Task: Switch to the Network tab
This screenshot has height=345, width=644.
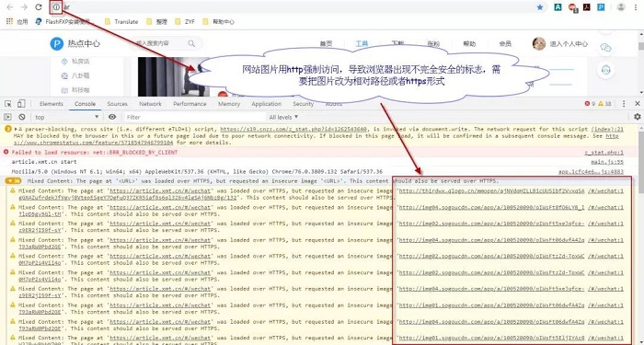Action: pos(150,104)
